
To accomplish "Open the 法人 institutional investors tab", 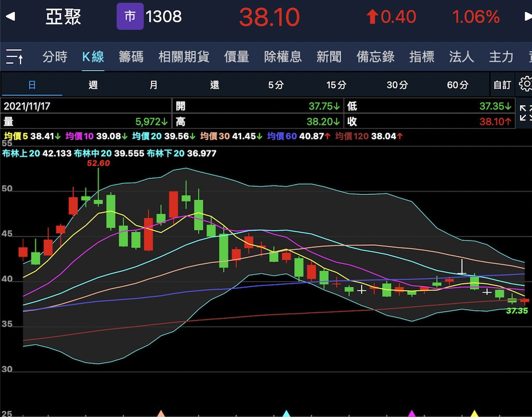I will pyautogui.click(x=461, y=57).
